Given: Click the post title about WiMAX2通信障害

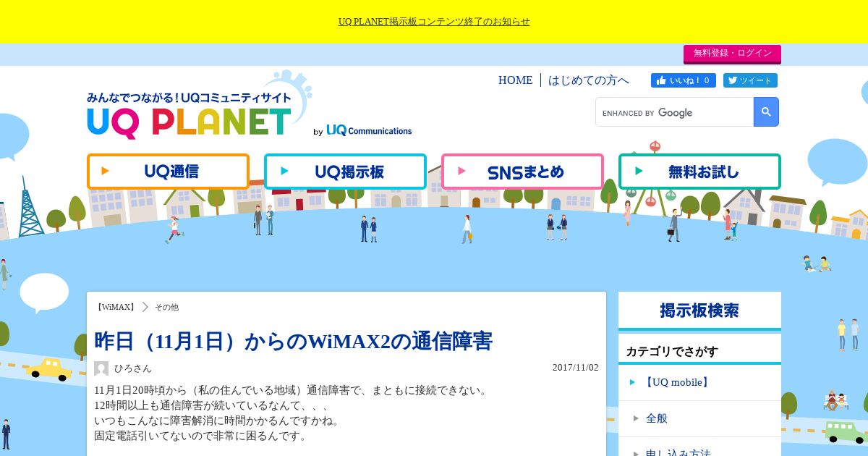Looking at the screenshot, I should click(294, 341).
